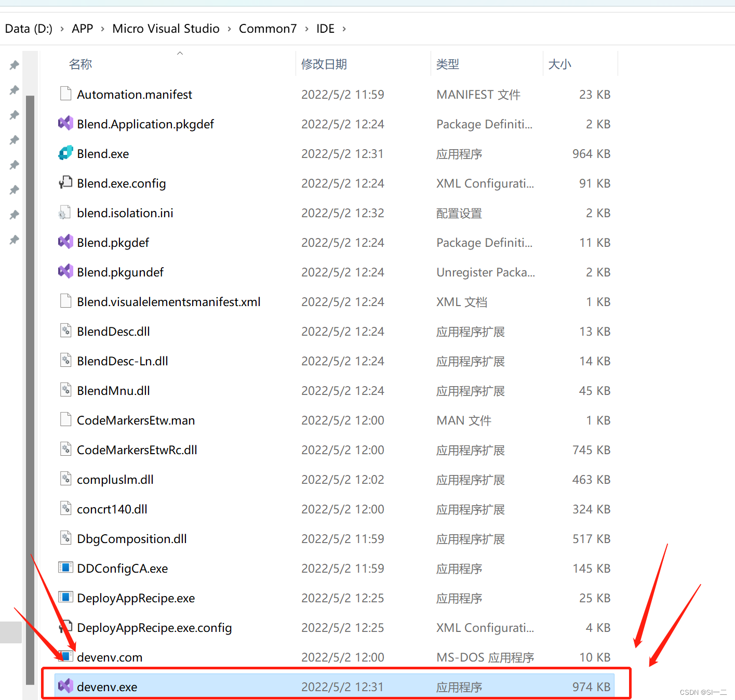Open Data (D:) in the address bar

tap(29, 29)
